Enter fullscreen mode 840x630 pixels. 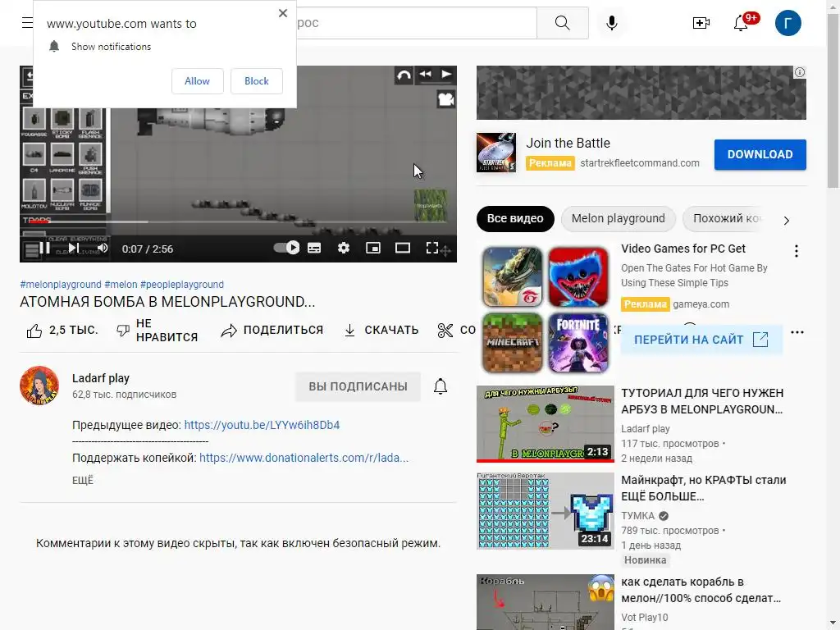(431, 248)
